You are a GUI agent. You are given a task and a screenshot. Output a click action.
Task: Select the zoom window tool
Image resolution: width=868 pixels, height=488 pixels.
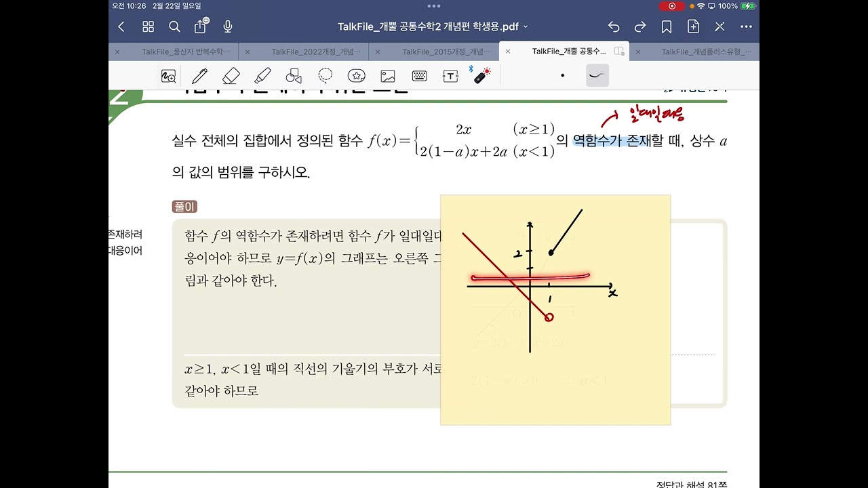168,76
